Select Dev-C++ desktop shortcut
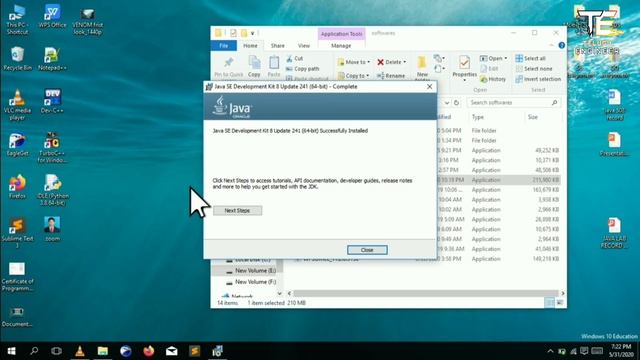Screen dimensions: 640x360 (x=52, y=101)
